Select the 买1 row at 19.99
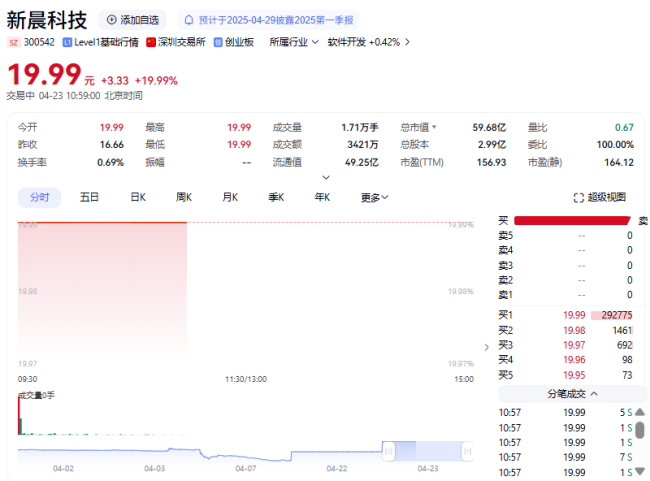 [567, 315]
